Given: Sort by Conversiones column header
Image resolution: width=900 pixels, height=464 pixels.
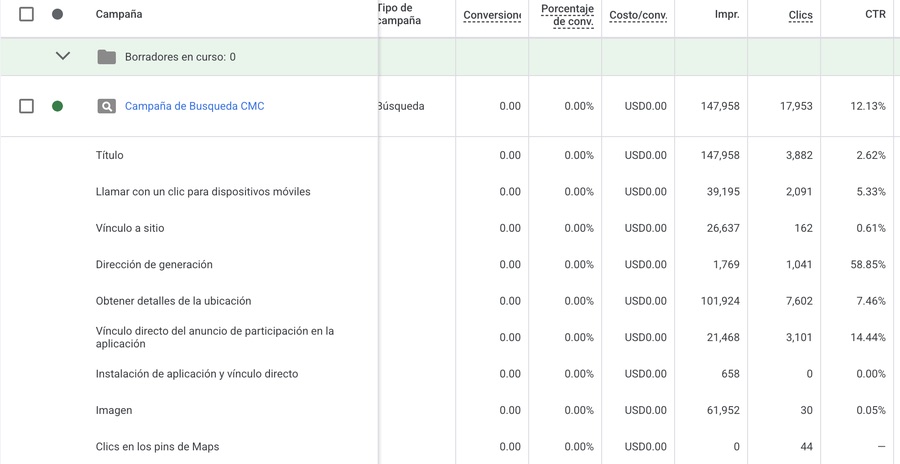Looking at the screenshot, I should click(492, 15).
